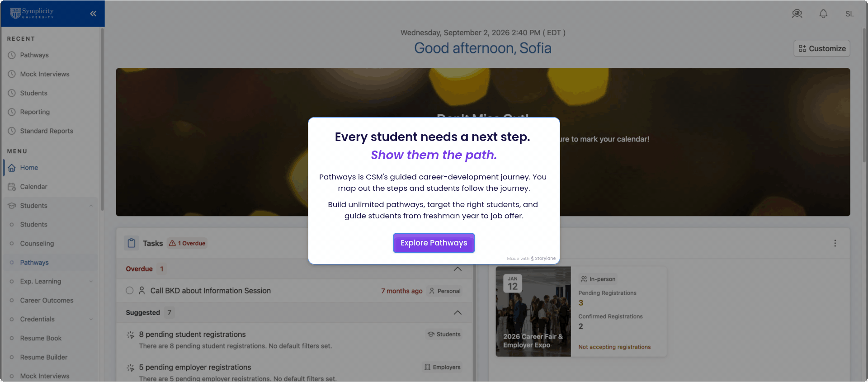Open the notifications bell
The image size is (868, 382).
point(823,14)
